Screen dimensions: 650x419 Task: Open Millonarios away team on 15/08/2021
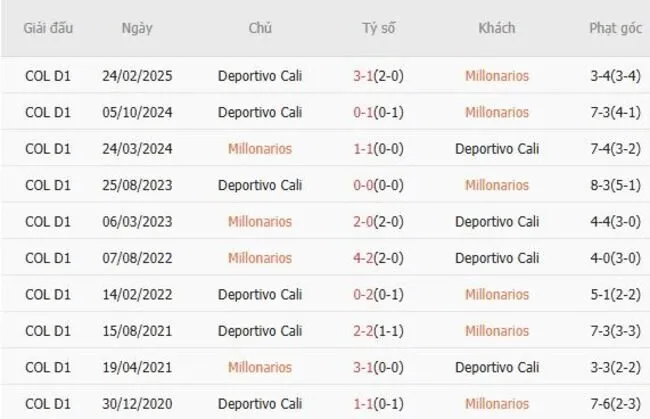[x=496, y=331]
